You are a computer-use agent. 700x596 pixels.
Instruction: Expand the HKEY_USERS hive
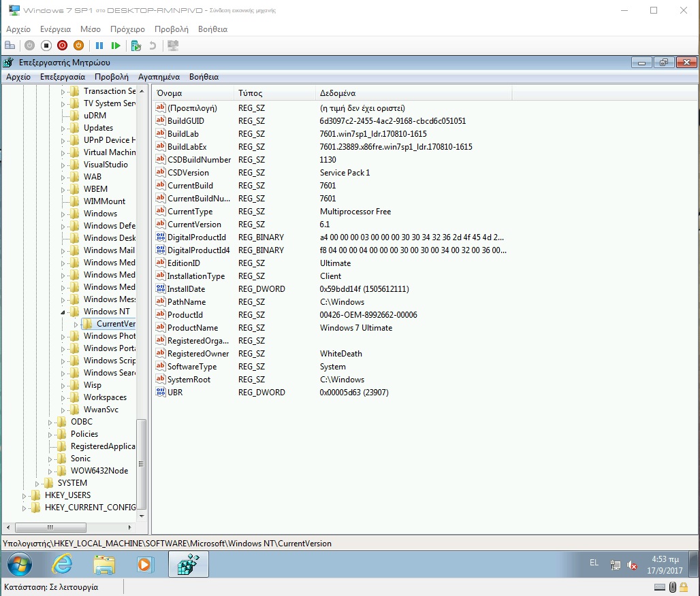tap(25, 495)
